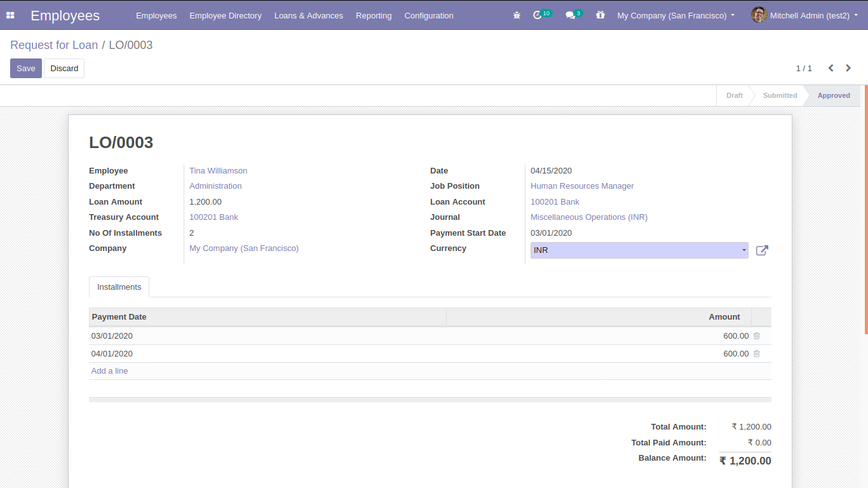Open the apps grid menu icon
Screen dimensions: 868x488
[x=10, y=15]
